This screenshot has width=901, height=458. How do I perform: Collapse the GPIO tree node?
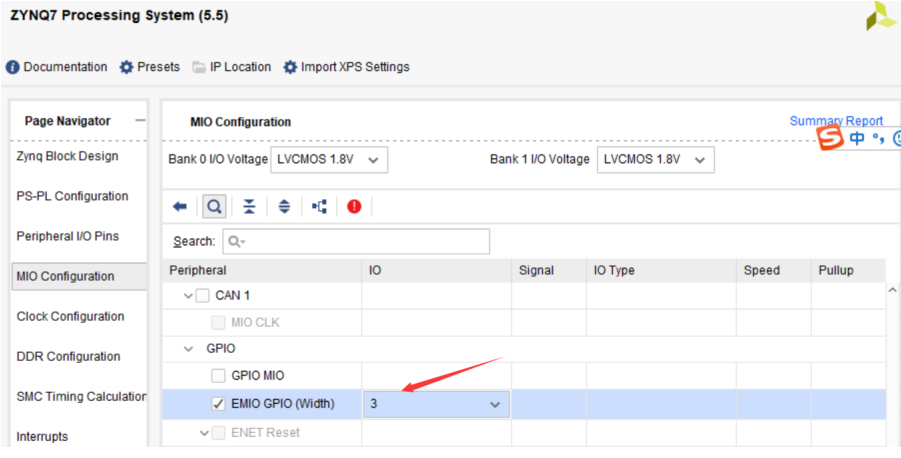tap(188, 349)
